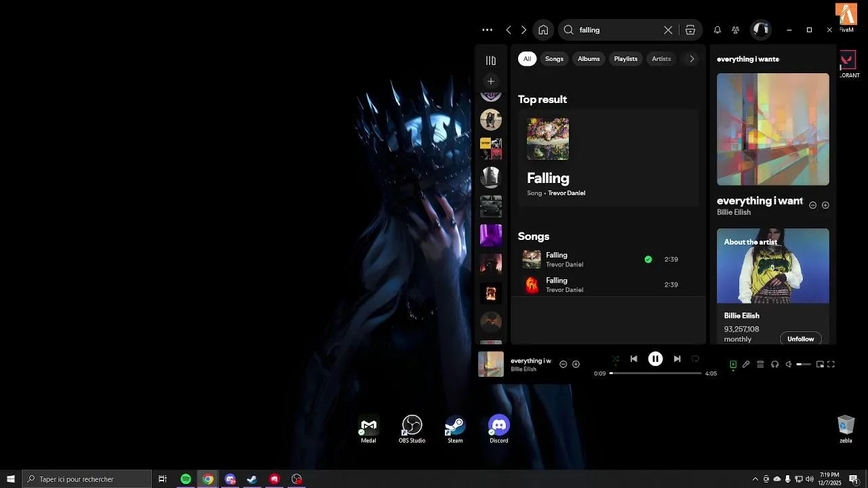This screenshot has width=868, height=488.
Task: Play the first Falling song row
Action: tap(608, 260)
